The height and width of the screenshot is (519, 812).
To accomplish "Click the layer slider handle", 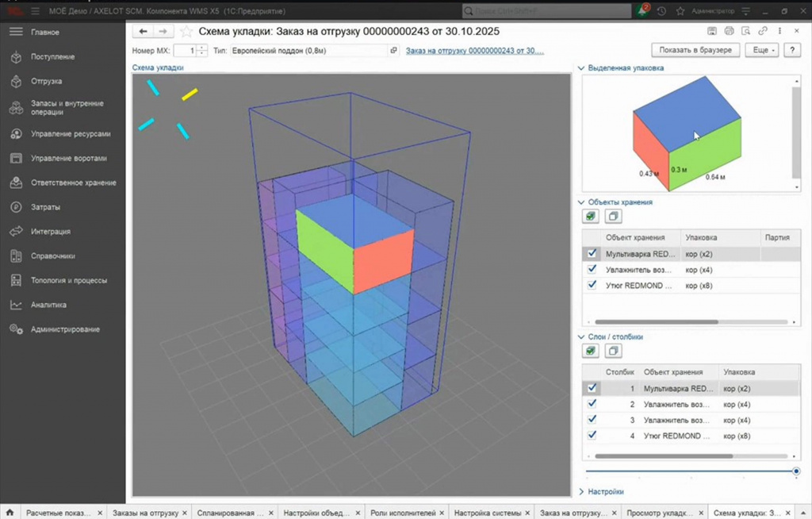I will 796,471.
